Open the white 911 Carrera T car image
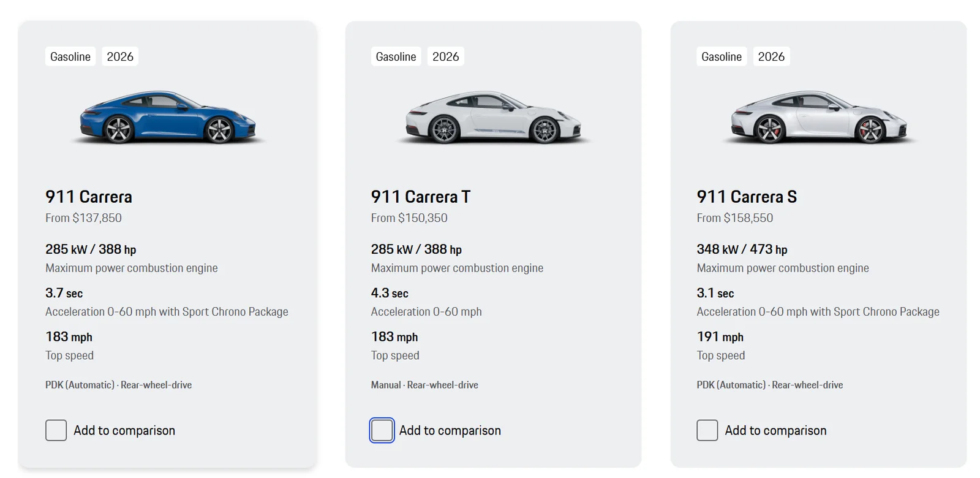The width and height of the screenshot is (980, 478). click(494, 118)
